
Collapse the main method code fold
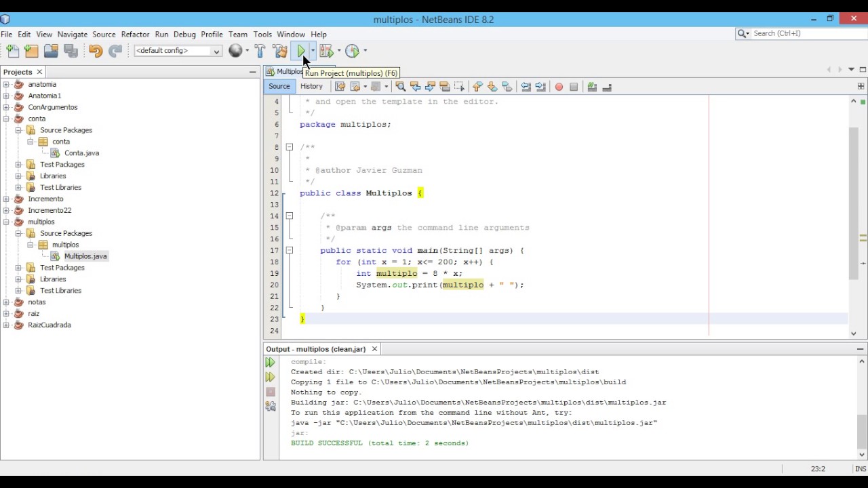pyautogui.click(x=289, y=250)
